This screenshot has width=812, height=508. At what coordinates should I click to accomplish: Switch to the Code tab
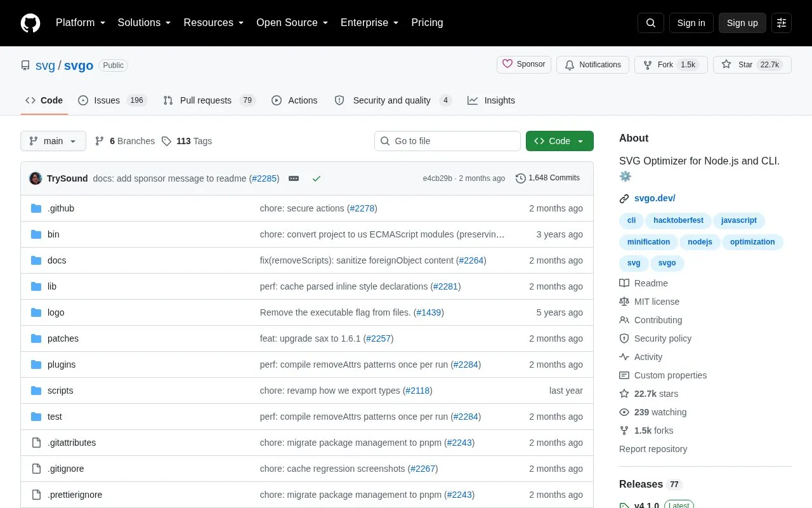coord(44,100)
